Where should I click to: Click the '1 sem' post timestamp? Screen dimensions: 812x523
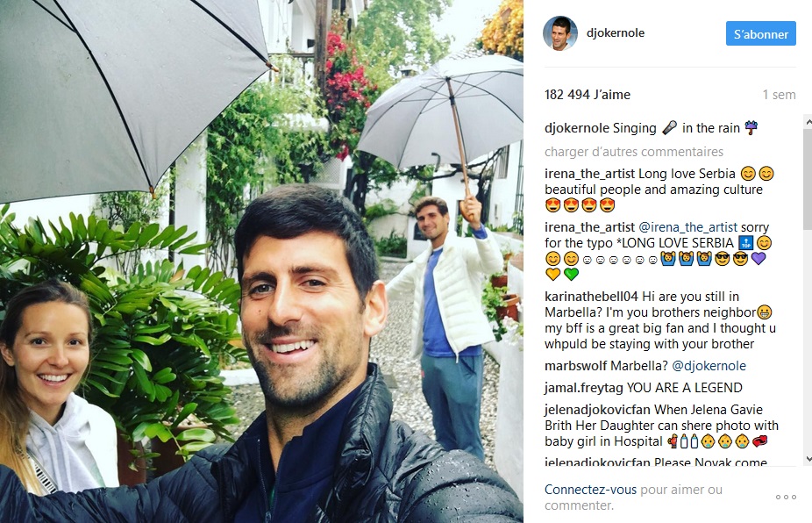pyautogui.click(x=779, y=95)
